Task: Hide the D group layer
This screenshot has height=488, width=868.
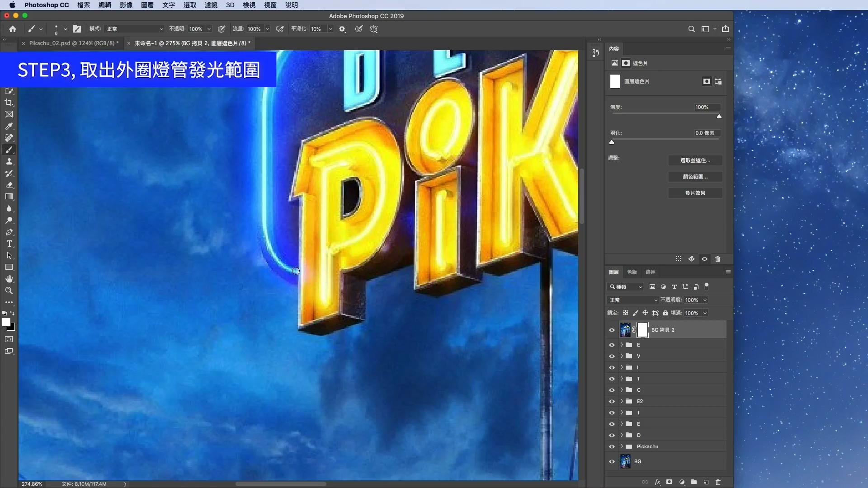Action: (612, 435)
